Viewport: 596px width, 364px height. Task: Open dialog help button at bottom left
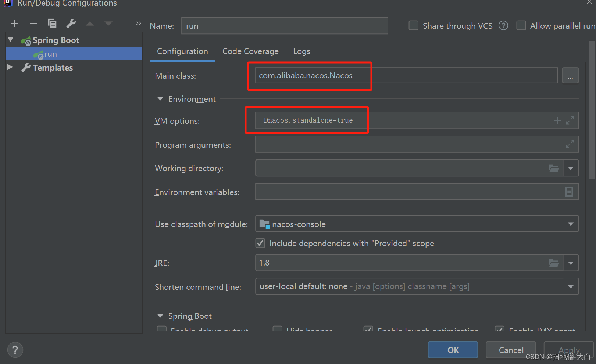pos(15,350)
